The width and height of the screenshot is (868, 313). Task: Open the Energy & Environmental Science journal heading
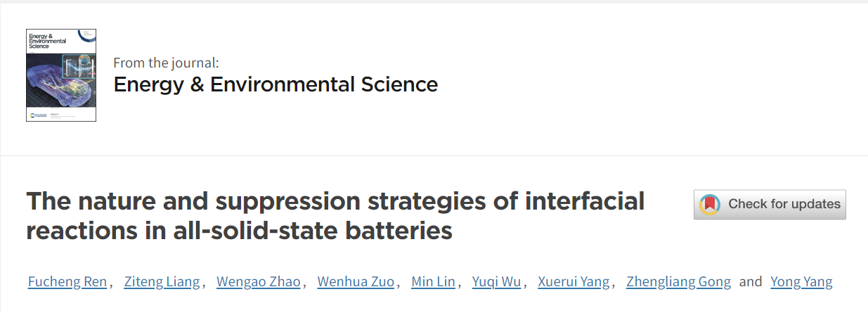click(x=276, y=84)
